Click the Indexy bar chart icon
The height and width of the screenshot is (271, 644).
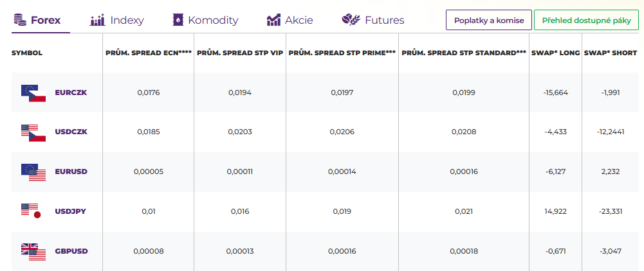(97, 20)
